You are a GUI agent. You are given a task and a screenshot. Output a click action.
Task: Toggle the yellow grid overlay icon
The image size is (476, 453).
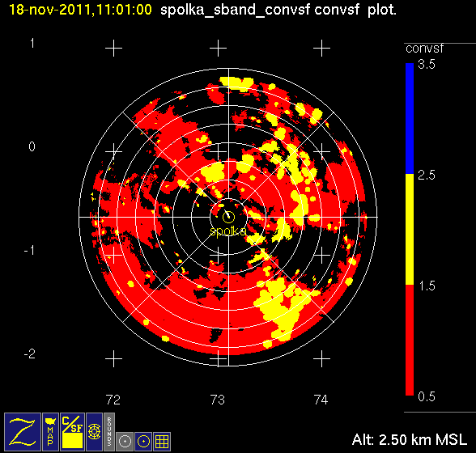coord(162,442)
